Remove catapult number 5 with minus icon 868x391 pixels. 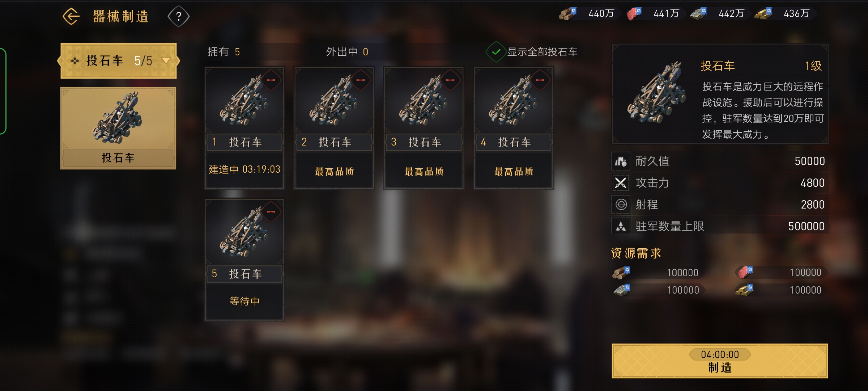[x=271, y=212]
